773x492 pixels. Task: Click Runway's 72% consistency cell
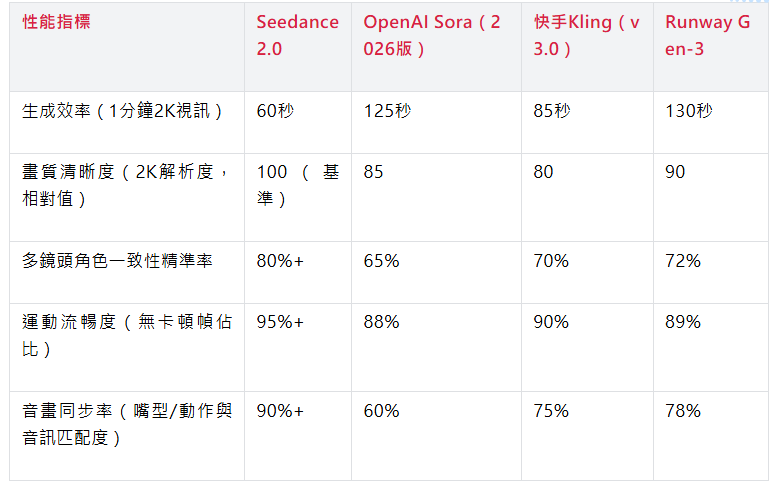tap(683, 261)
